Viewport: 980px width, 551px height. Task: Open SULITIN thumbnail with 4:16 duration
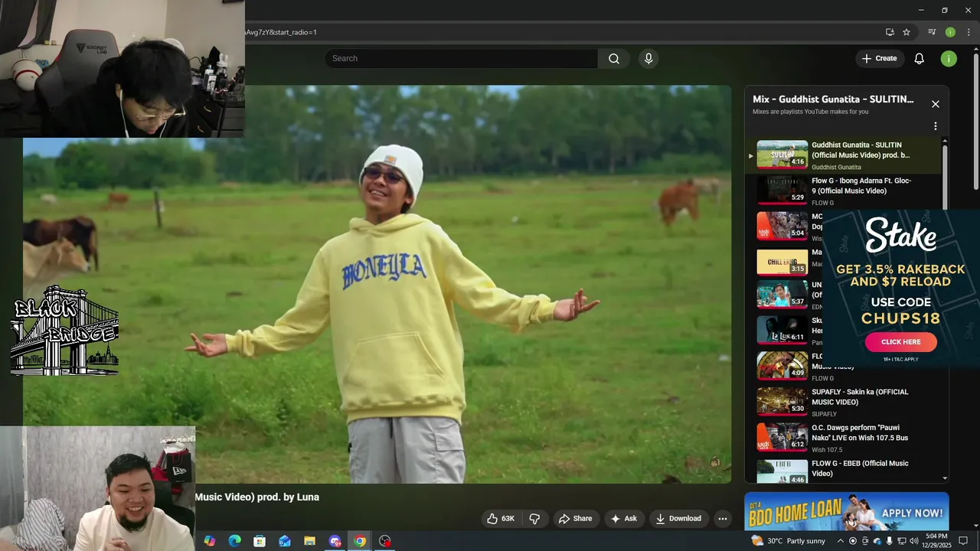(782, 155)
